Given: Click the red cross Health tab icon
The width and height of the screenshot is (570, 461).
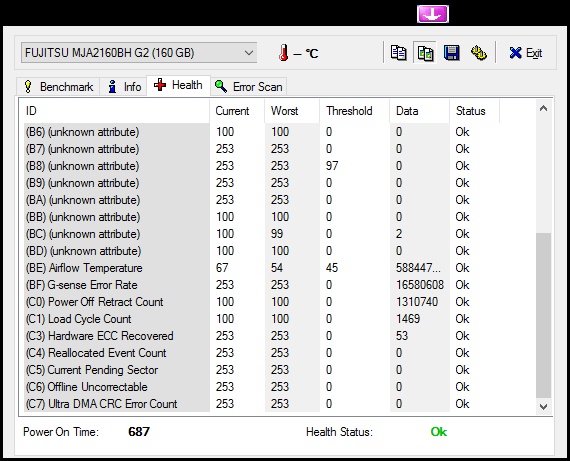Looking at the screenshot, I should pos(160,85).
